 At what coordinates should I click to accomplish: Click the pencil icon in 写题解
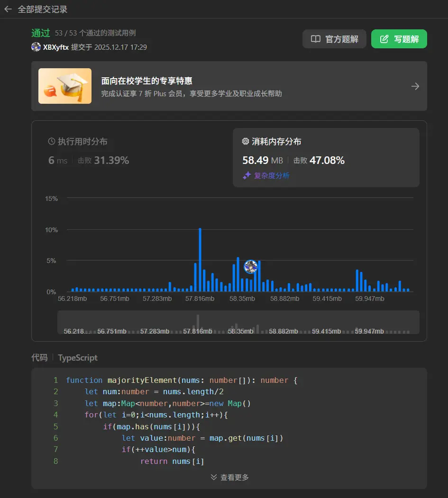pyautogui.click(x=384, y=39)
